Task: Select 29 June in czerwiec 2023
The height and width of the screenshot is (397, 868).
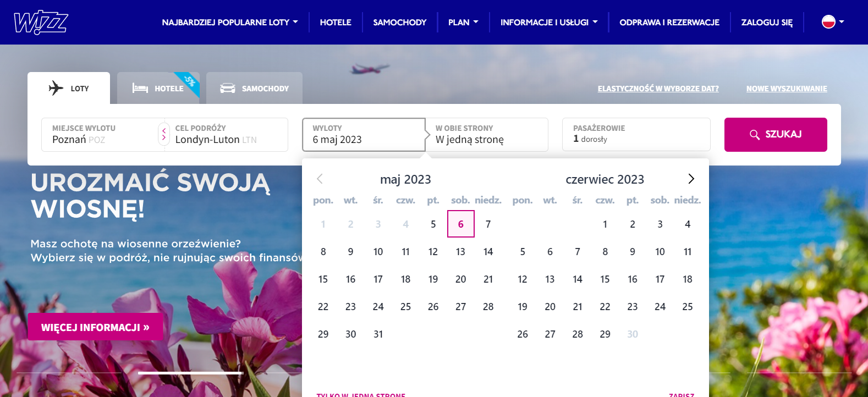Action: pos(605,334)
